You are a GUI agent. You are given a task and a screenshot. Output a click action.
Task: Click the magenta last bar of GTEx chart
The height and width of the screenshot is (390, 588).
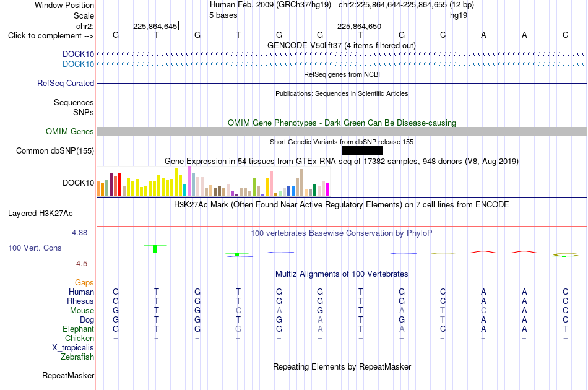tap(327, 190)
